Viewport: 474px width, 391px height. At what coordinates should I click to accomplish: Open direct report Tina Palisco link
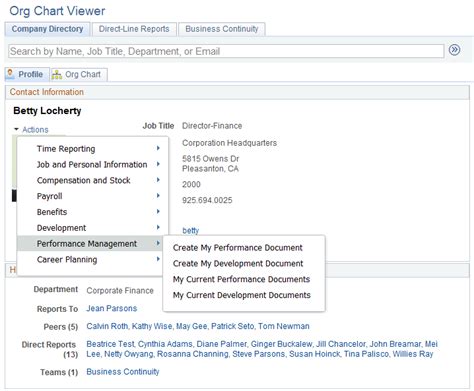click(x=366, y=354)
